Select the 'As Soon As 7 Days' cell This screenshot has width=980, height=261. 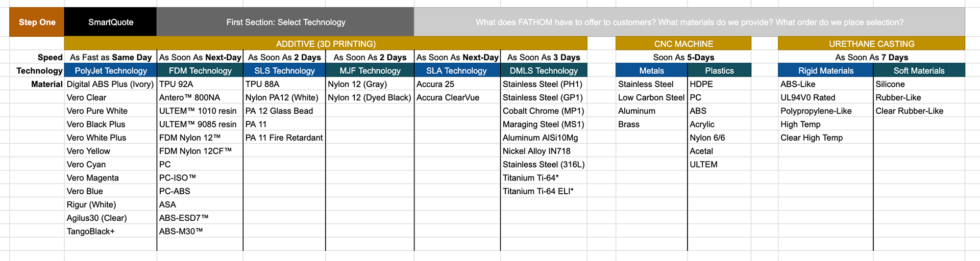pyautogui.click(x=871, y=57)
